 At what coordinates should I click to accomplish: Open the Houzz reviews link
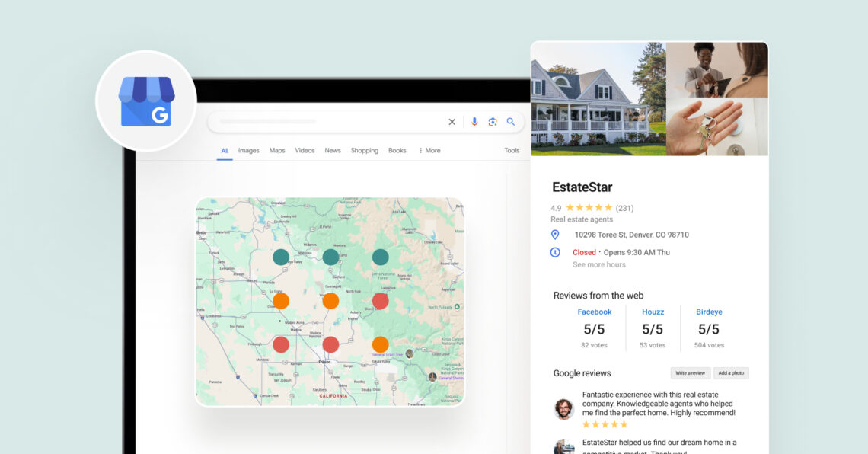tap(653, 312)
